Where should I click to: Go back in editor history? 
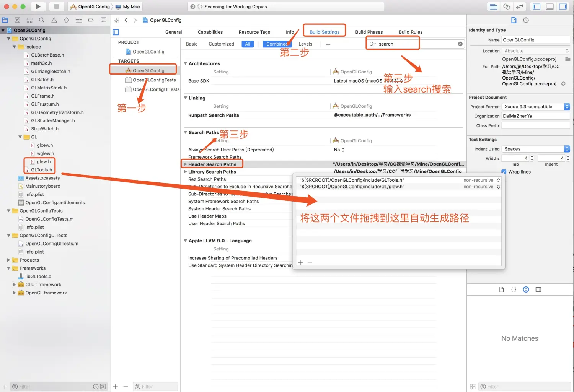(x=126, y=20)
